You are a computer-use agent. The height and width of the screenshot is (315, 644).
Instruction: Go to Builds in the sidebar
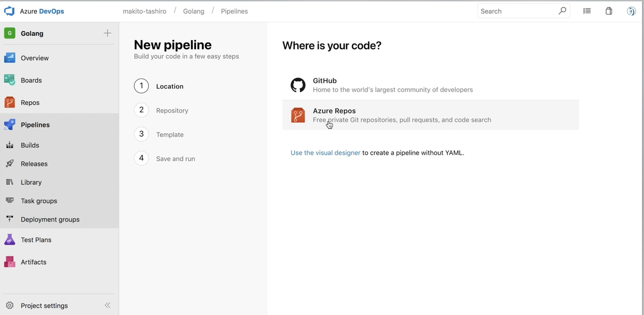(x=30, y=145)
